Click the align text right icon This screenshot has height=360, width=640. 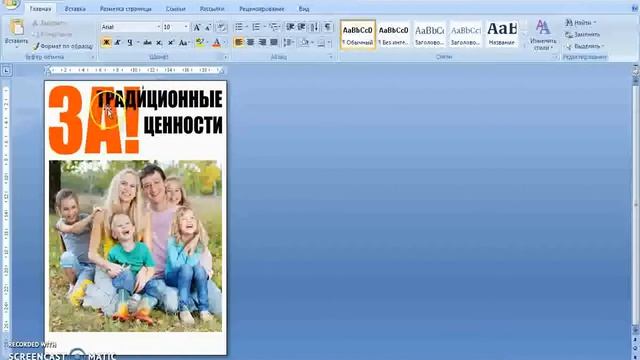(262, 42)
